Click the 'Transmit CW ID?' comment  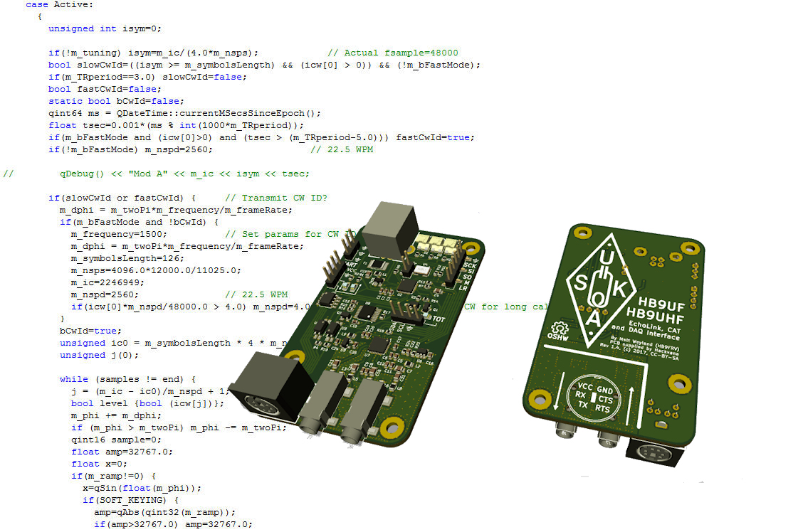[275, 198]
